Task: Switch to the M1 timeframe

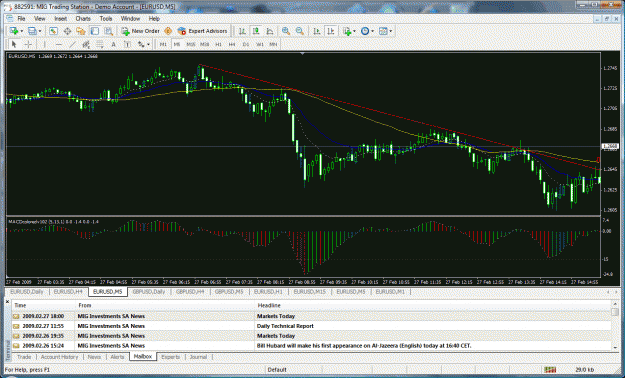Action: point(163,44)
